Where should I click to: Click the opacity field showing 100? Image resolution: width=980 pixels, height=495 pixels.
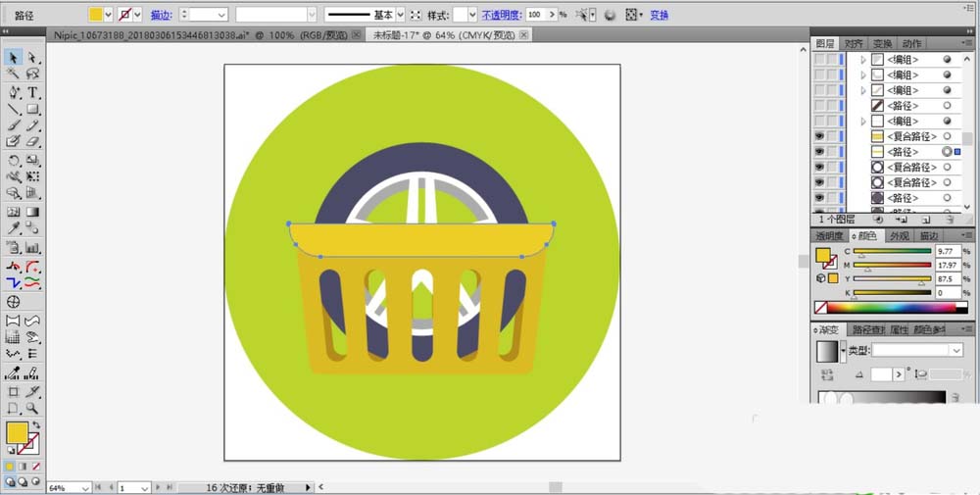535,15
